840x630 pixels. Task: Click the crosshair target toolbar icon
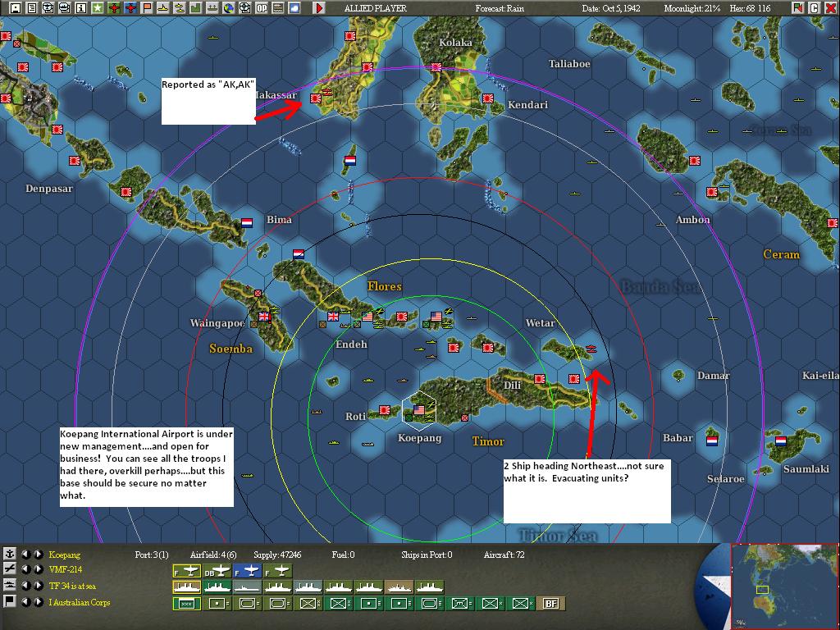(244, 8)
